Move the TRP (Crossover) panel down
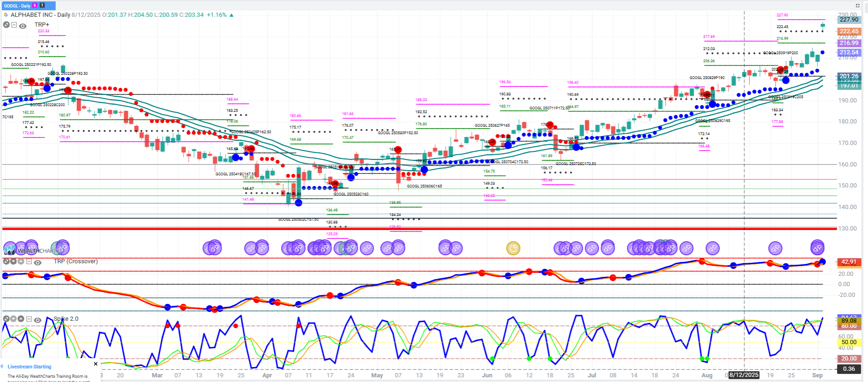 13,261
